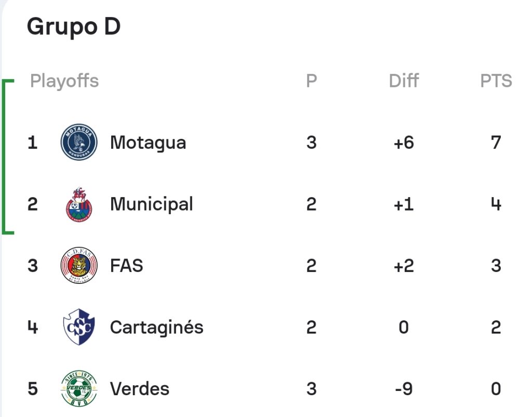
Task: Click the Municipal team logo
Action: tap(79, 204)
